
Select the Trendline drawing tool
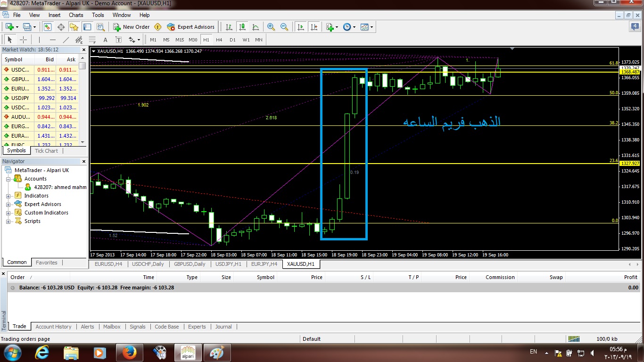pyautogui.click(x=66, y=40)
